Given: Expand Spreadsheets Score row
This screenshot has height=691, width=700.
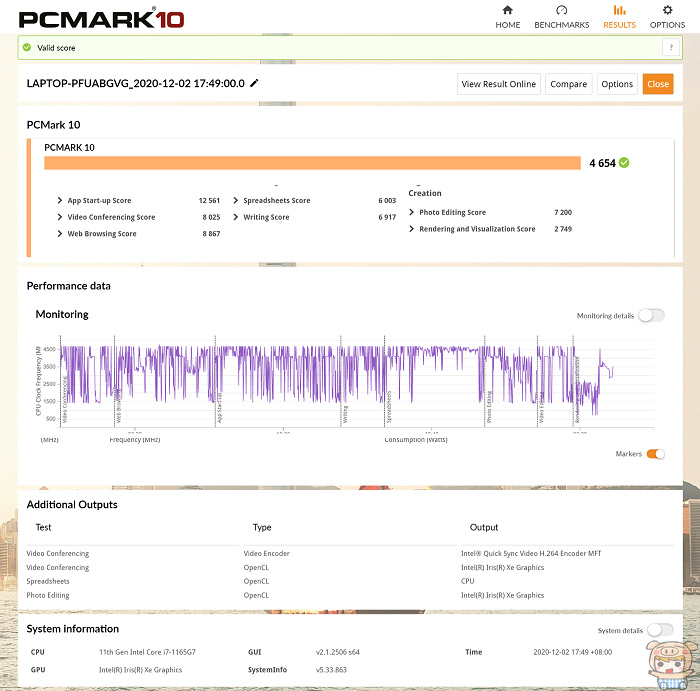Looking at the screenshot, I should click(237, 201).
